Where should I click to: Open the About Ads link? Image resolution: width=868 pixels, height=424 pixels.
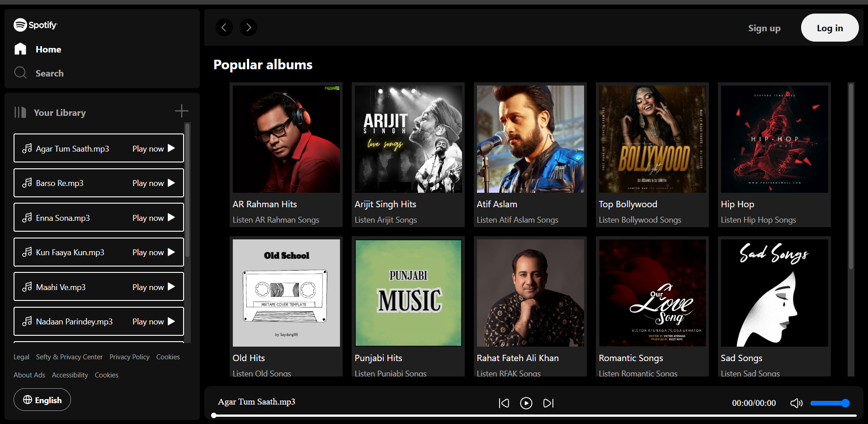pyautogui.click(x=29, y=375)
